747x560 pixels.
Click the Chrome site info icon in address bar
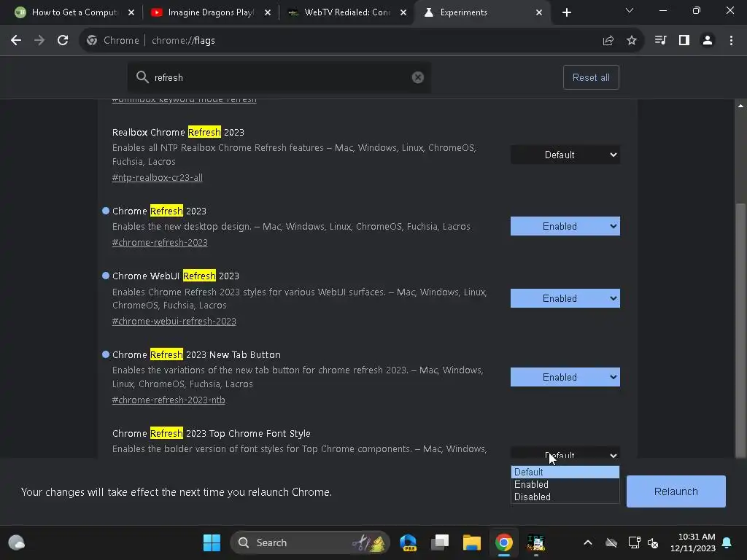pos(92,41)
